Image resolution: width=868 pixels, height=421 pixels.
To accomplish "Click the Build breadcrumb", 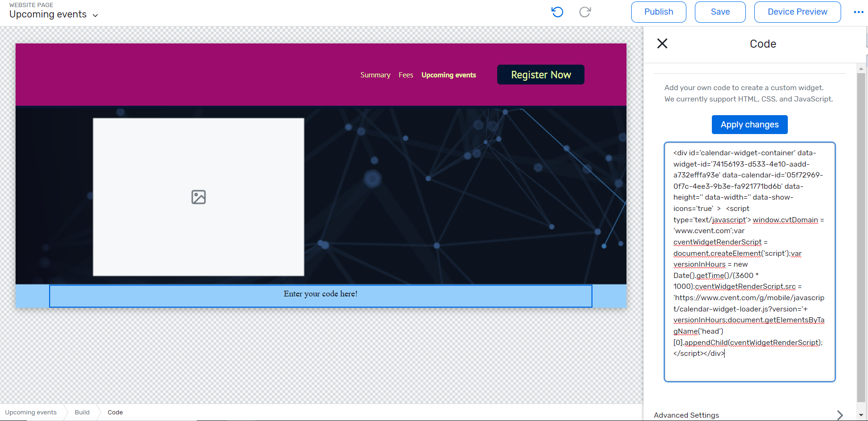I will click(82, 413).
